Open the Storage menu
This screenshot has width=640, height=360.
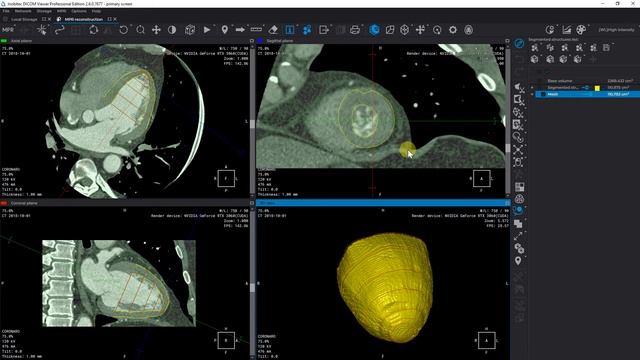(44, 11)
